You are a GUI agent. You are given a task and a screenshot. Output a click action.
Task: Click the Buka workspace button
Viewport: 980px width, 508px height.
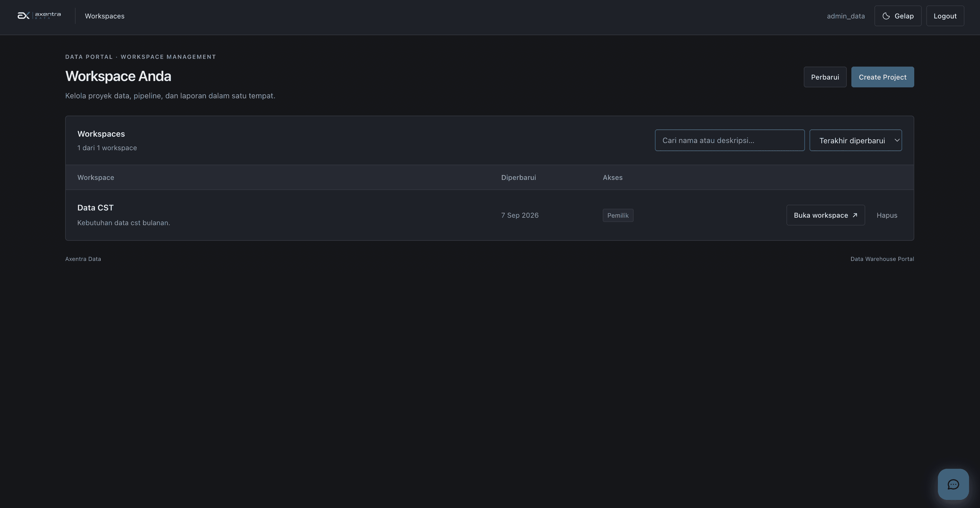pyautogui.click(x=825, y=215)
